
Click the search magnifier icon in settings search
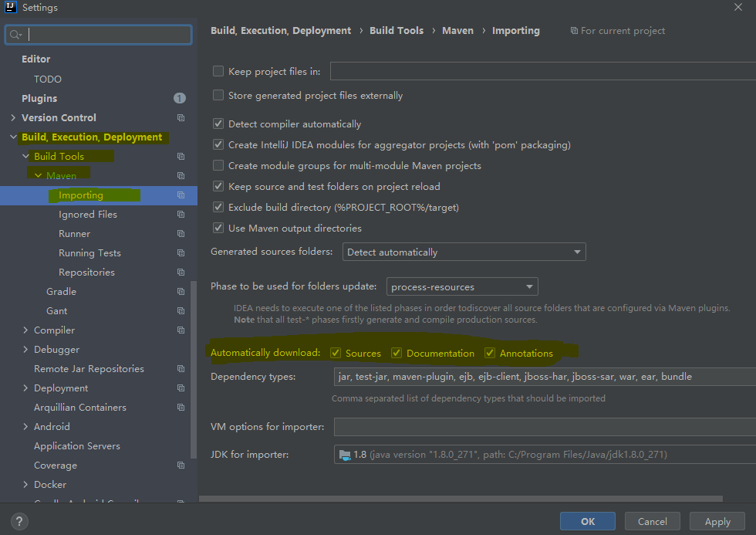point(15,35)
